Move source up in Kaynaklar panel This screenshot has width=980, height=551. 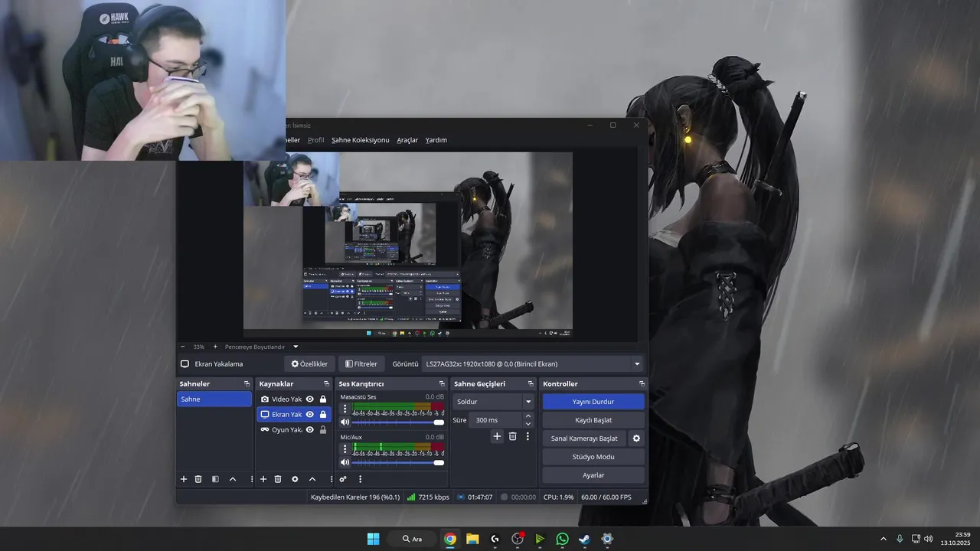312,479
